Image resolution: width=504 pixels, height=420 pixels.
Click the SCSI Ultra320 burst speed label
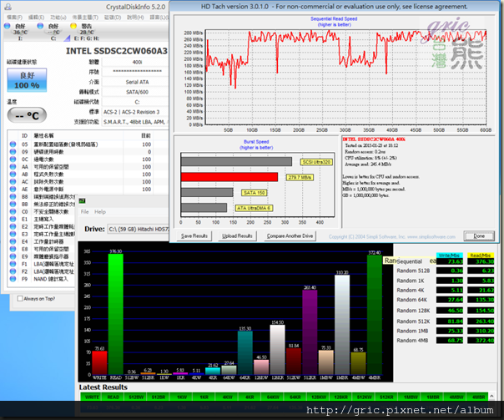(316, 162)
